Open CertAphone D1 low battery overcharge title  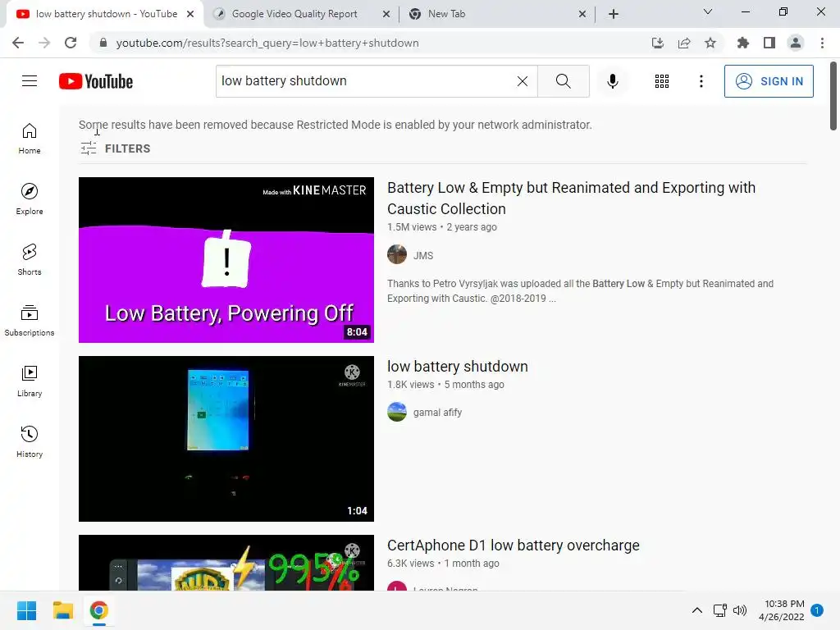pyautogui.click(x=514, y=546)
